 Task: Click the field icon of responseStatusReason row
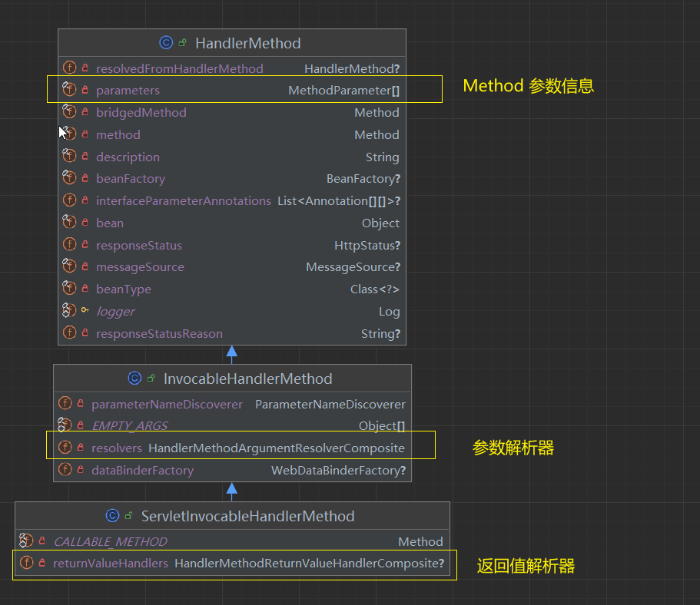click(x=69, y=333)
